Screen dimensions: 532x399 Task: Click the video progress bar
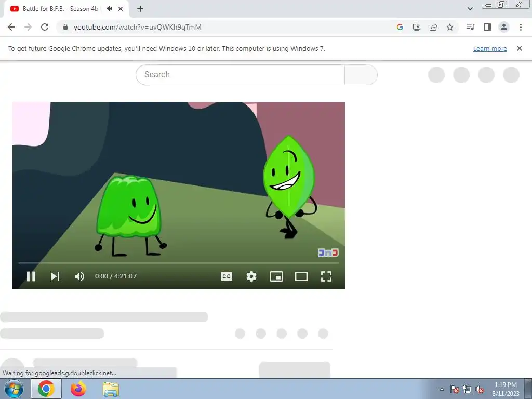click(x=179, y=263)
